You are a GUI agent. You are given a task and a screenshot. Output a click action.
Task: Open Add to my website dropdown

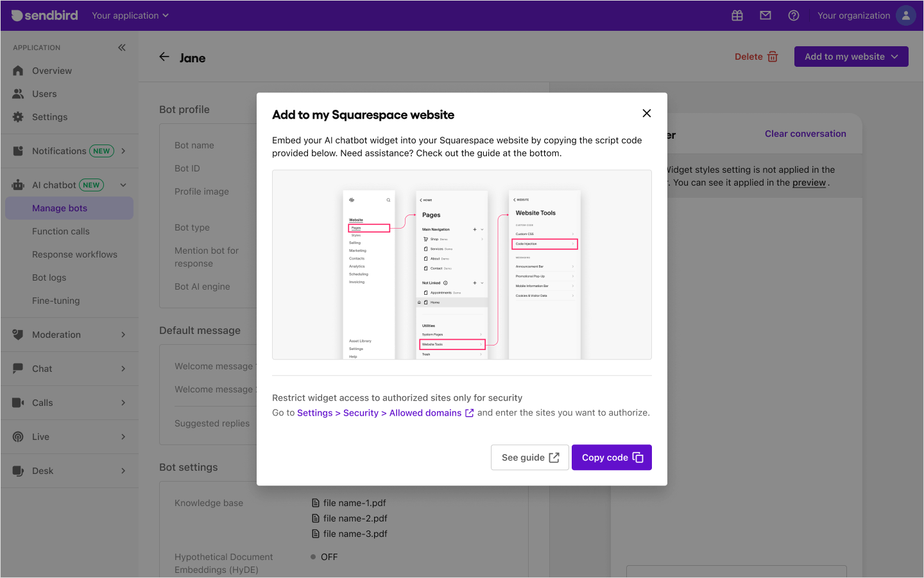[851, 57]
